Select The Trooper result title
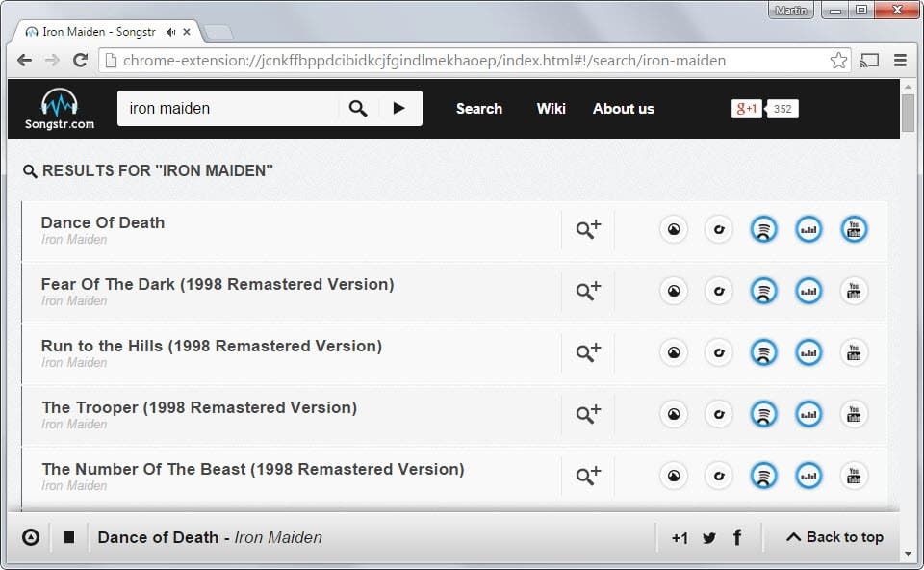The image size is (924, 570). pos(199,407)
